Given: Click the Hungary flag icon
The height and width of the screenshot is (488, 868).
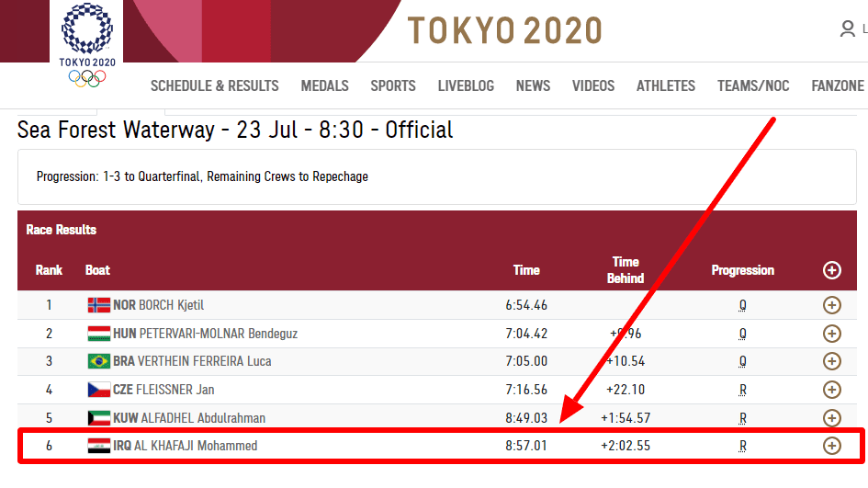Looking at the screenshot, I should 98,334.
